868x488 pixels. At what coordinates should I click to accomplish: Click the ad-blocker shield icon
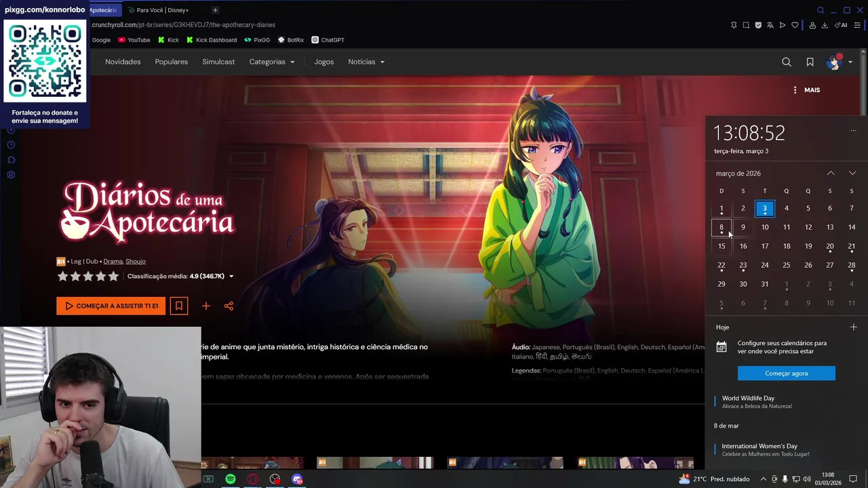point(758,25)
